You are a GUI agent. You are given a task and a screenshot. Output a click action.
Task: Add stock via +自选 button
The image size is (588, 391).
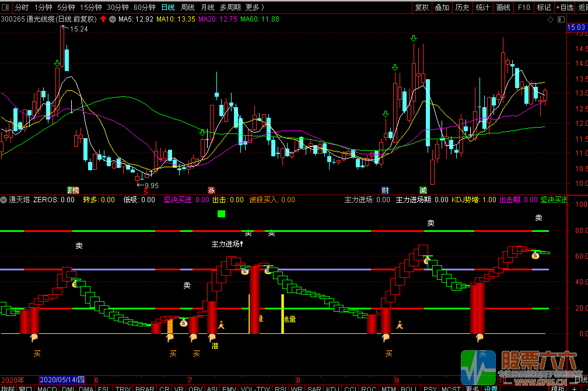pyautogui.click(x=565, y=8)
